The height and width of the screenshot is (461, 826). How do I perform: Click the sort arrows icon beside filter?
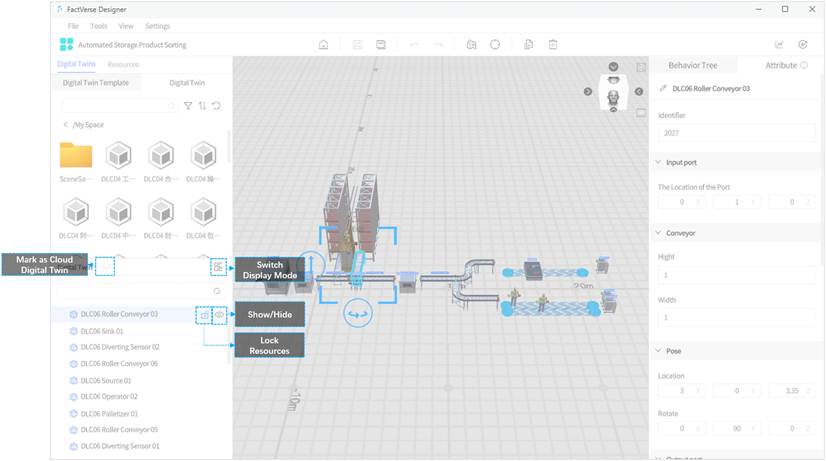coord(202,105)
